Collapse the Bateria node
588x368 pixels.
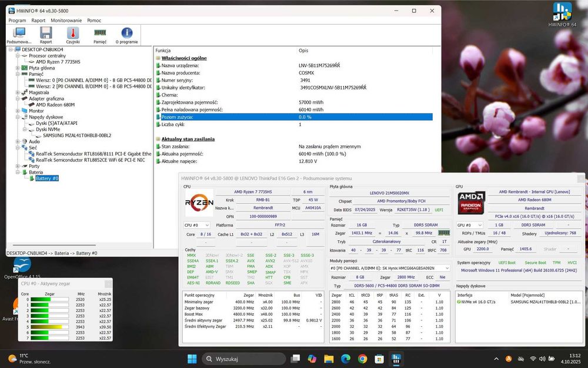tap(17, 172)
